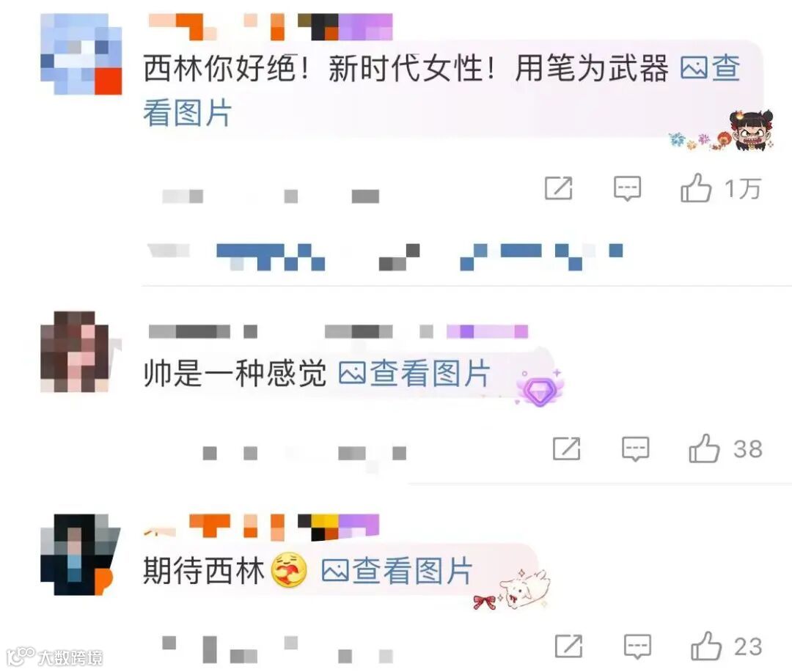The height and width of the screenshot is (672, 792).
Task: Open third commenter's dark avatar
Action: (77, 554)
